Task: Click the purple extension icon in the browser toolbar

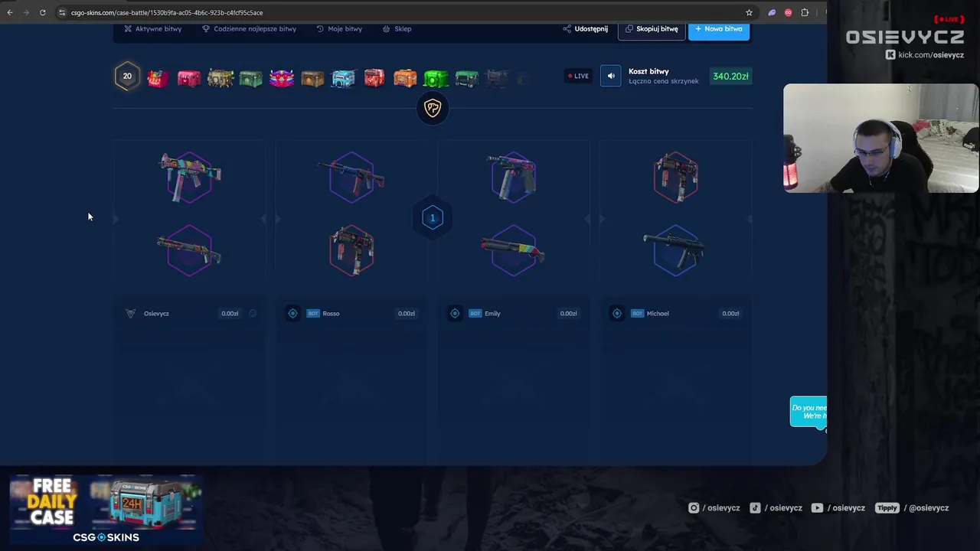Action: (772, 12)
